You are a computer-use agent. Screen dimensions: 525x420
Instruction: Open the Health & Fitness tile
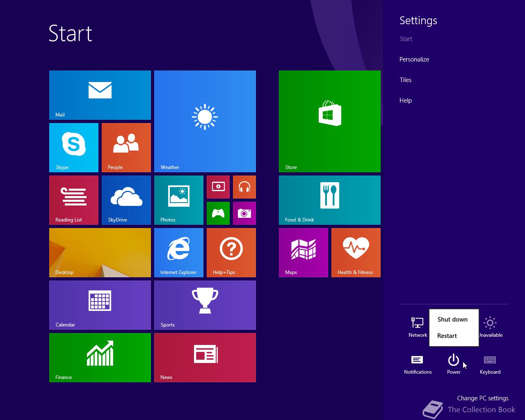click(x=356, y=253)
